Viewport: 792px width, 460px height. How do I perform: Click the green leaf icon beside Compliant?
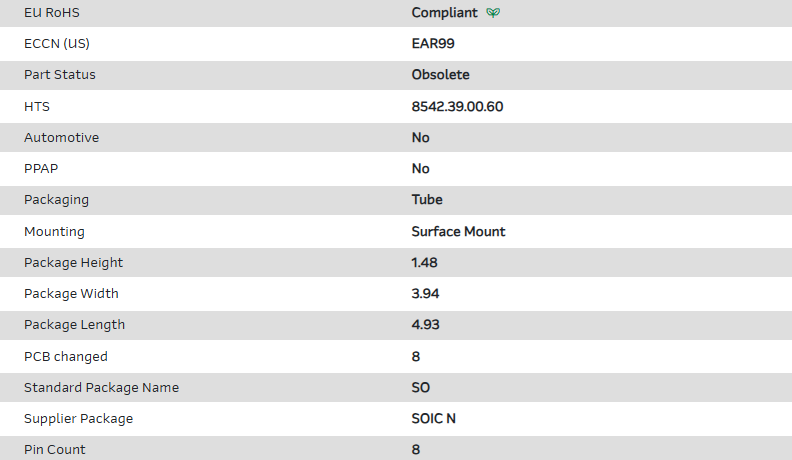click(493, 13)
